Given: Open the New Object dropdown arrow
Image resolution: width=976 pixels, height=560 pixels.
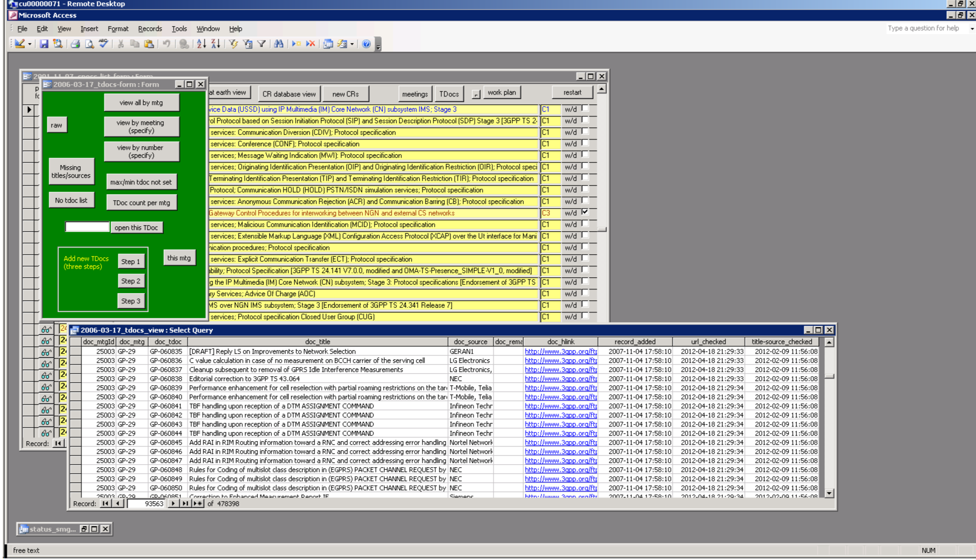Looking at the screenshot, I should tap(352, 44).
